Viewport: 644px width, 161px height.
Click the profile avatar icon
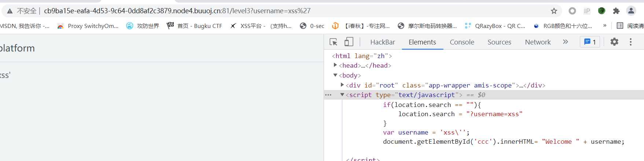[631, 11]
